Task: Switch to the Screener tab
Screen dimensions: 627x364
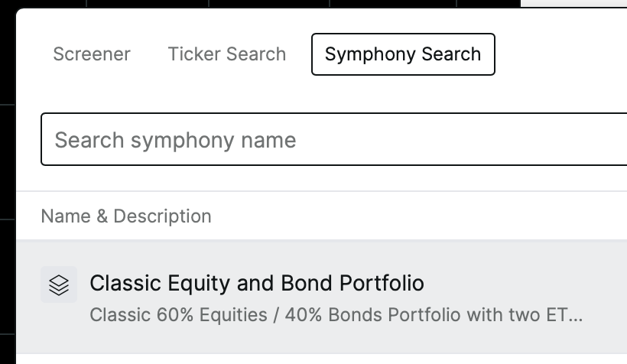Action: coord(92,54)
